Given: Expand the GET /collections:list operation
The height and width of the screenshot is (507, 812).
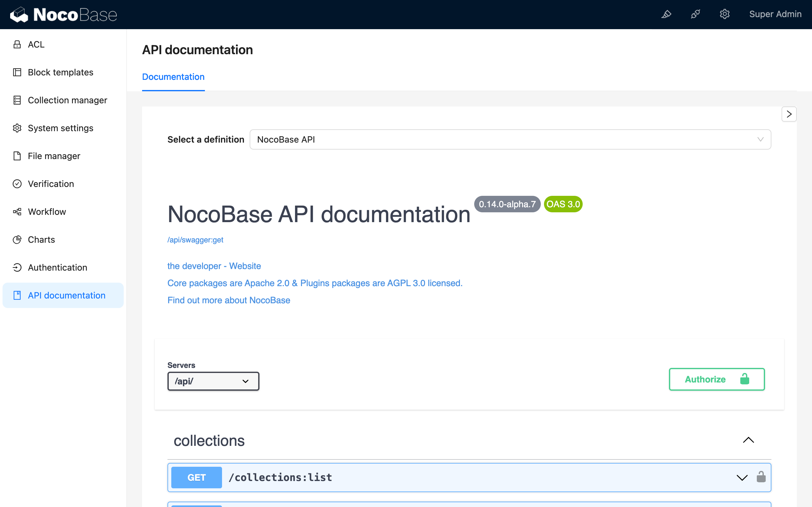Looking at the screenshot, I should click(x=742, y=477).
